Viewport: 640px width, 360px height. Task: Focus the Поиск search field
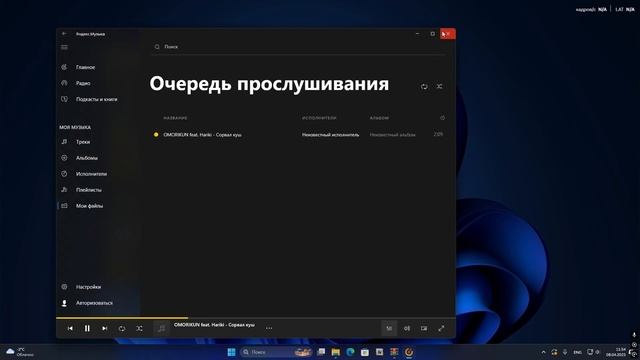tap(298, 47)
